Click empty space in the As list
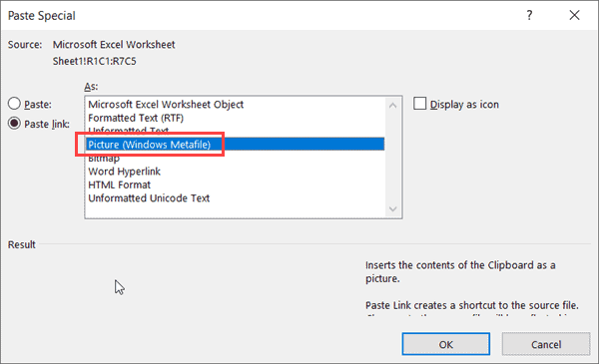The height and width of the screenshot is (364, 599). coord(235,211)
